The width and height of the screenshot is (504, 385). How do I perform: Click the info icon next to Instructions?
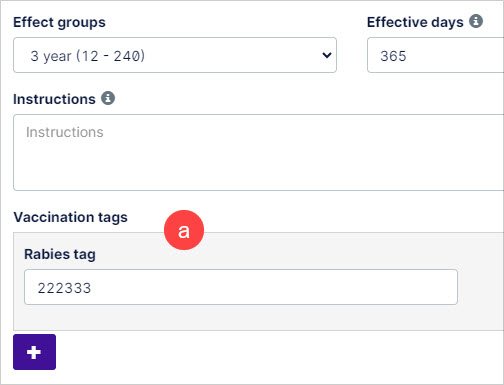[x=108, y=98]
